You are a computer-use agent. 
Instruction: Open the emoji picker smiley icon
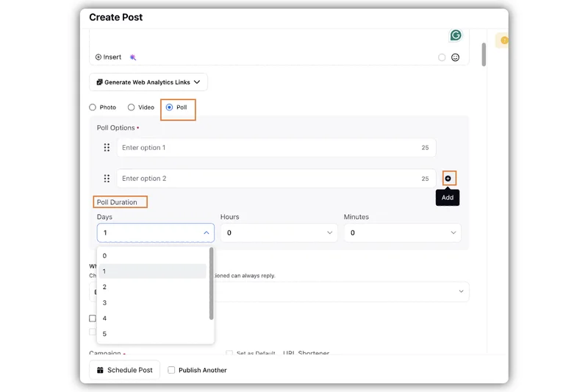(456, 57)
